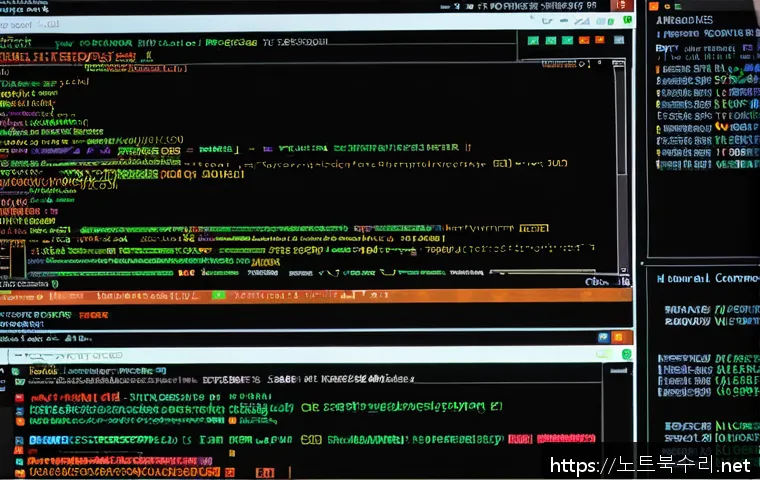Screen dimensions: 760x480
Task: Click the round green icon in the lower window's light toolbar
Action: coord(626,354)
